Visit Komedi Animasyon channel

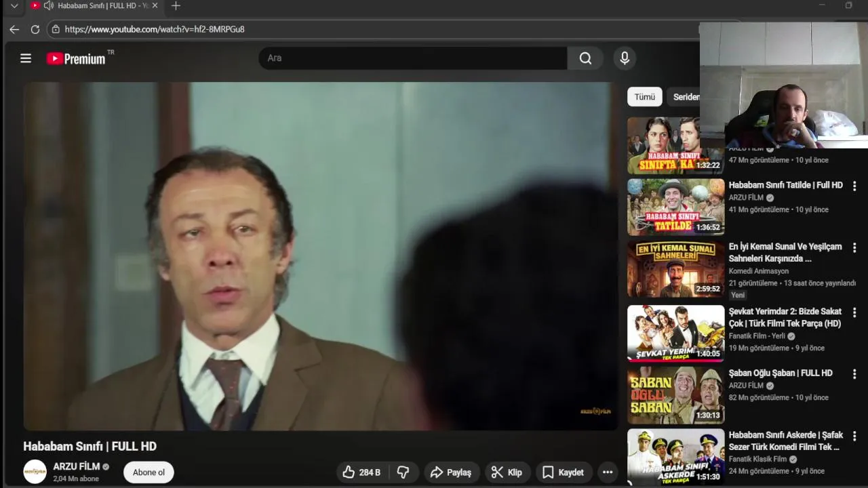(759, 271)
